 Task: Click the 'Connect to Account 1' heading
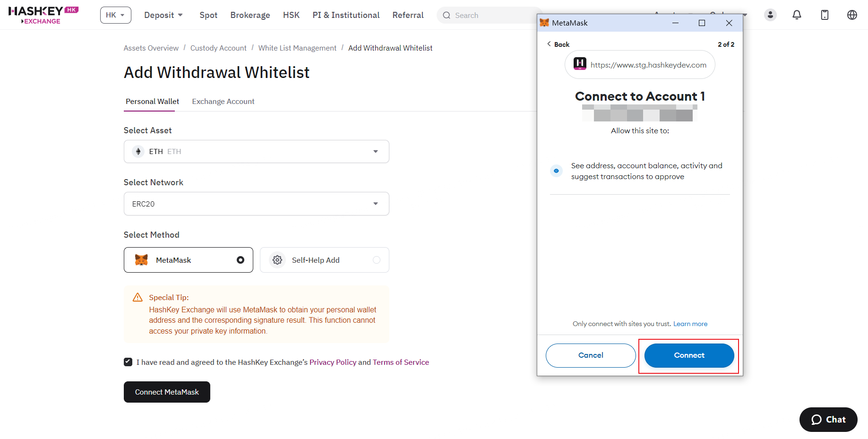[640, 96]
